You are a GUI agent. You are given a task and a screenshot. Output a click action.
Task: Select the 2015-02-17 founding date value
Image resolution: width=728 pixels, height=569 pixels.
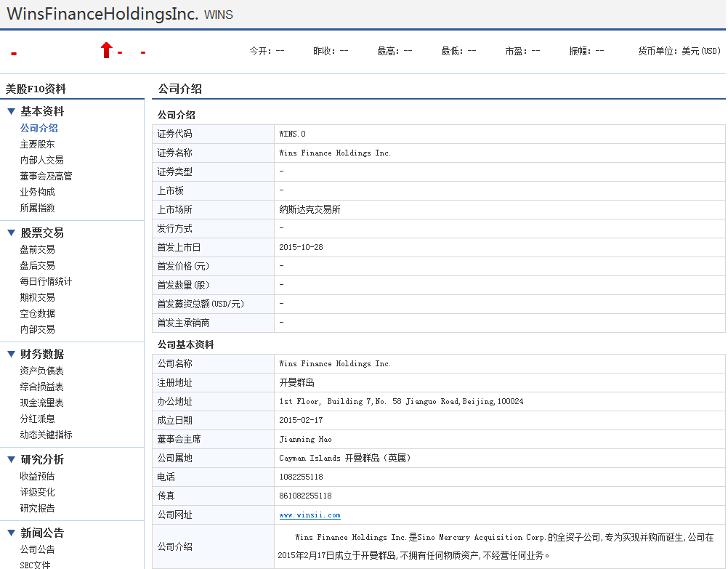[301, 420]
